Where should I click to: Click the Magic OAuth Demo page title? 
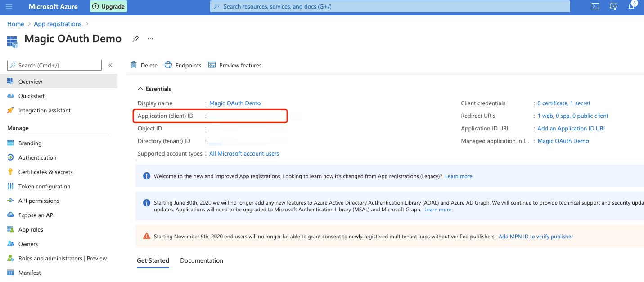tap(73, 39)
